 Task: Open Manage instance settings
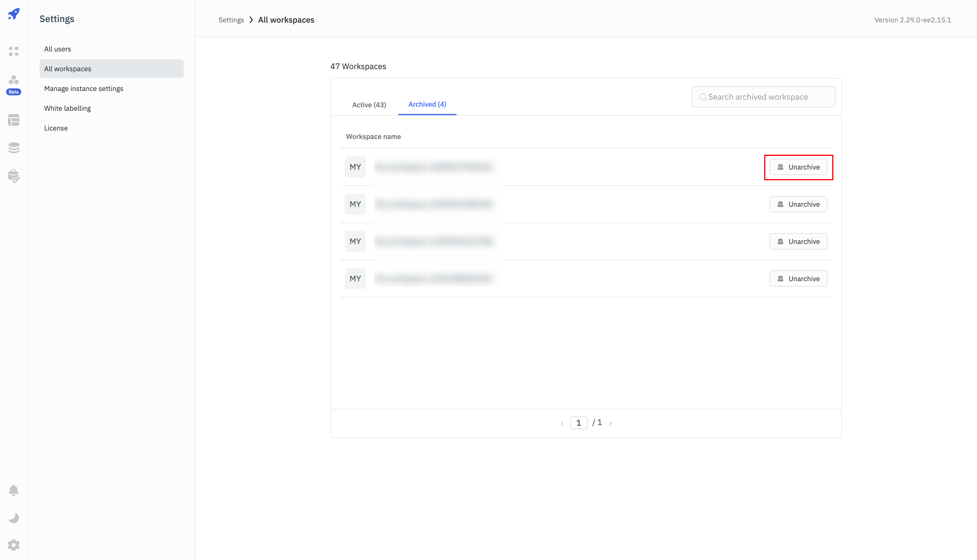[83, 88]
